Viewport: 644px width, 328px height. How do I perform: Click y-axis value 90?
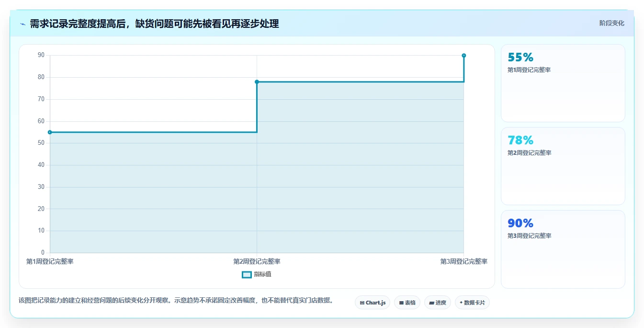(x=41, y=55)
